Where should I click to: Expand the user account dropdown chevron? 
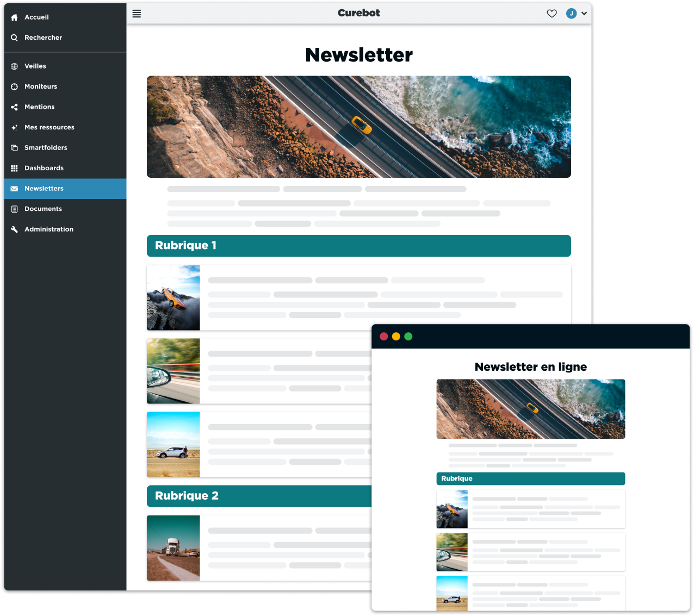tap(584, 14)
